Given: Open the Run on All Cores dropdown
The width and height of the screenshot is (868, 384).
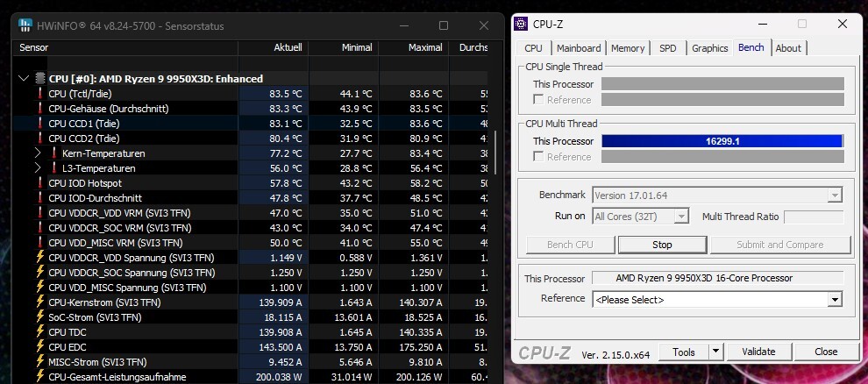Looking at the screenshot, I should pos(681,217).
